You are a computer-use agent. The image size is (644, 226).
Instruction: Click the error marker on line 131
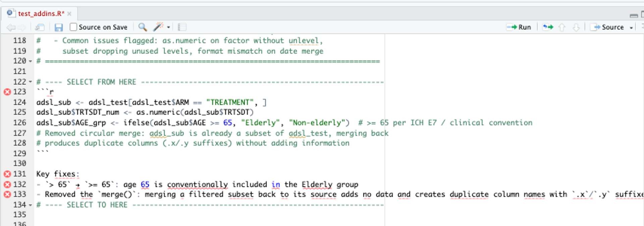7,174
